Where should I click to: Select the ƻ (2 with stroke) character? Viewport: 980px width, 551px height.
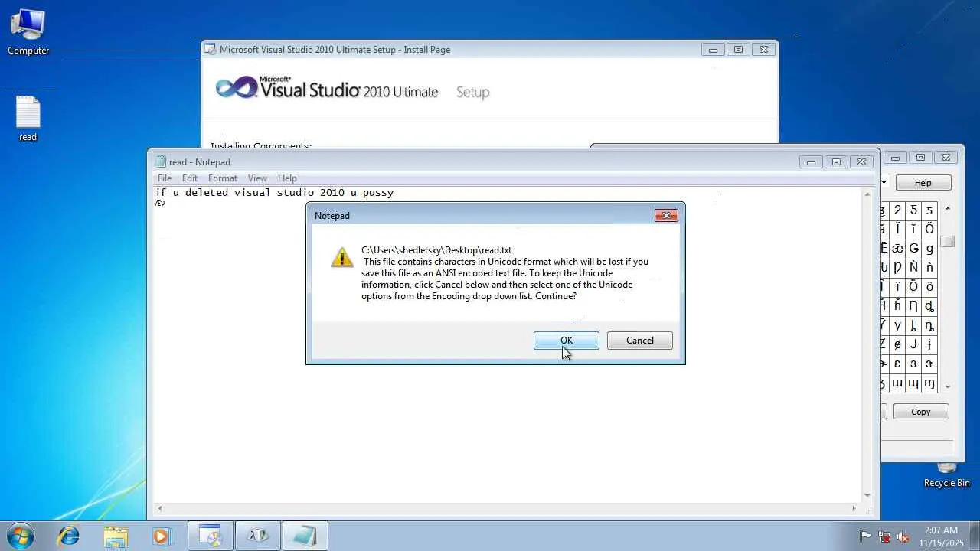[898, 210]
